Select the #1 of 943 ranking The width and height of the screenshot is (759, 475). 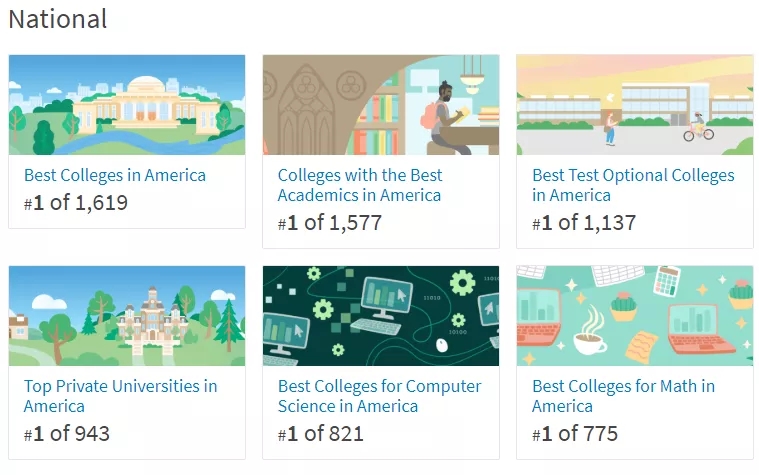67,434
